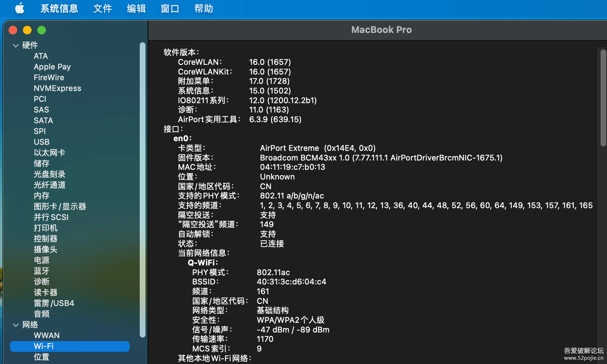Select WWAN in the sidebar
The height and width of the screenshot is (364, 607).
coord(47,336)
